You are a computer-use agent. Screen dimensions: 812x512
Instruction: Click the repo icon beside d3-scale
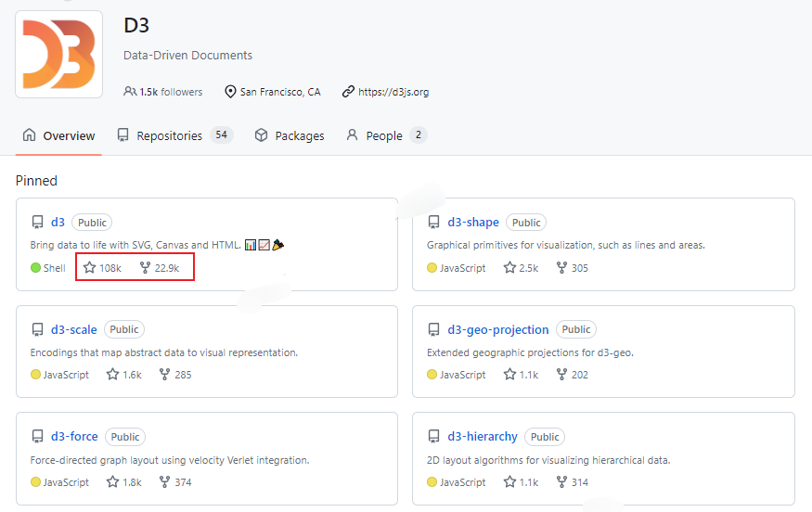(x=37, y=330)
